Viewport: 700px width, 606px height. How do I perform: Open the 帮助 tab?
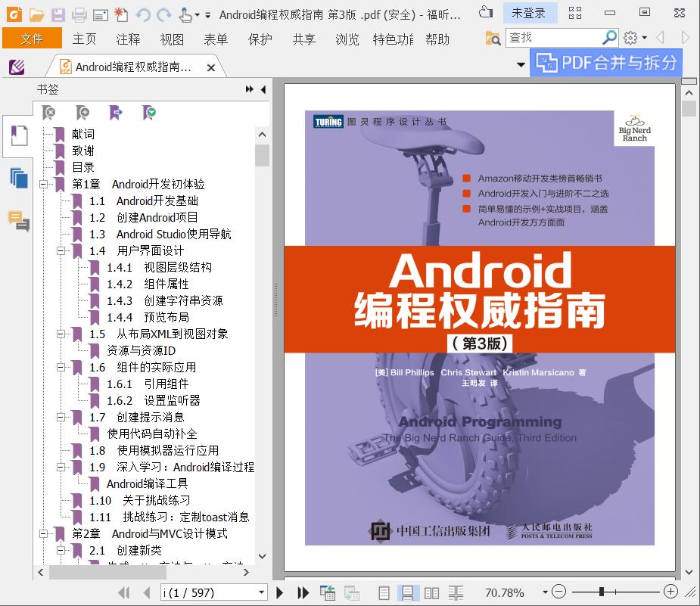(x=437, y=39)
